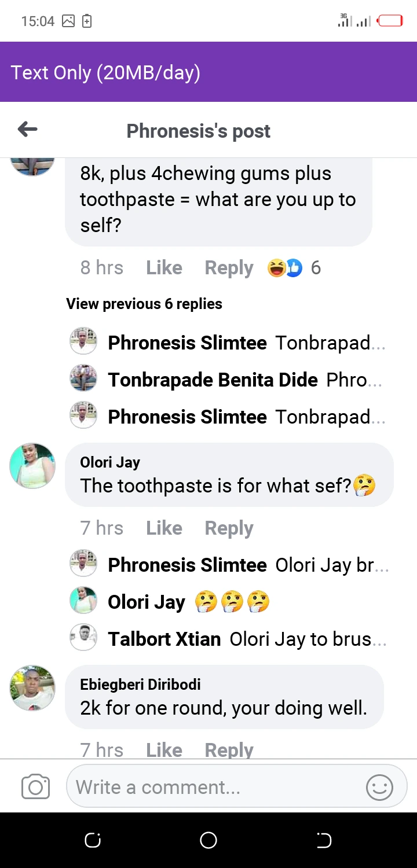Image resolution: width=417 pixels, height=868 pixels.
Task: Tap the back arrow icon
Action: coord(28,130)
